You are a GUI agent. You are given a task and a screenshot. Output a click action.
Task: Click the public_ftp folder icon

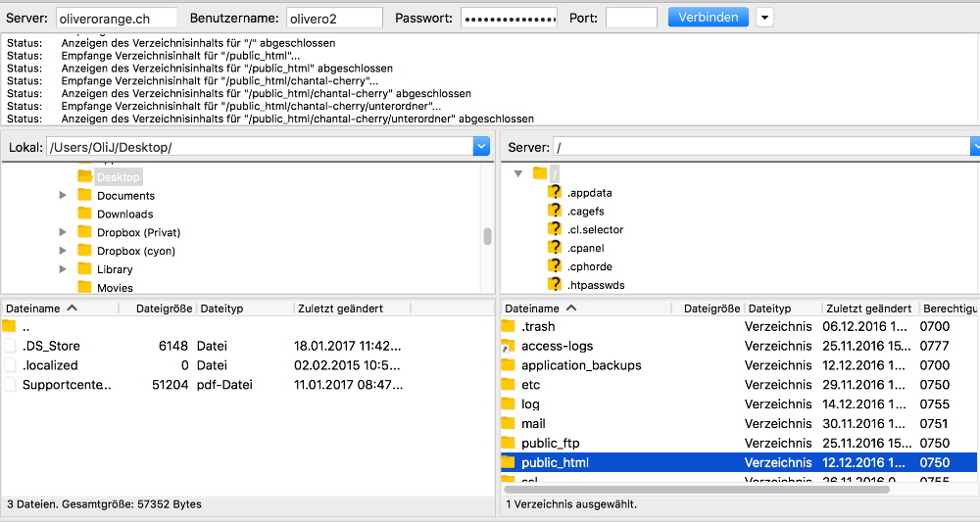[x=508, y=442]
